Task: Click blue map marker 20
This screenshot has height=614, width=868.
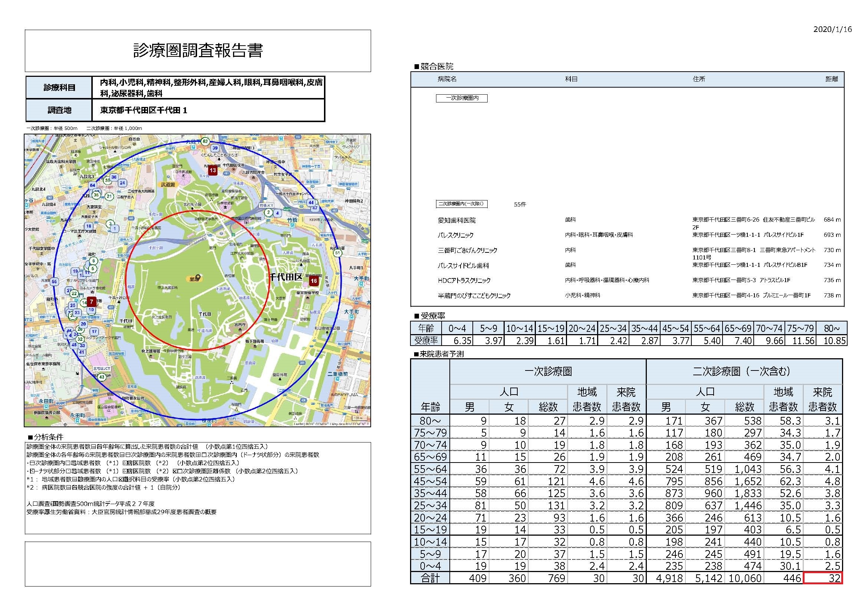Action: pos(83,324)
